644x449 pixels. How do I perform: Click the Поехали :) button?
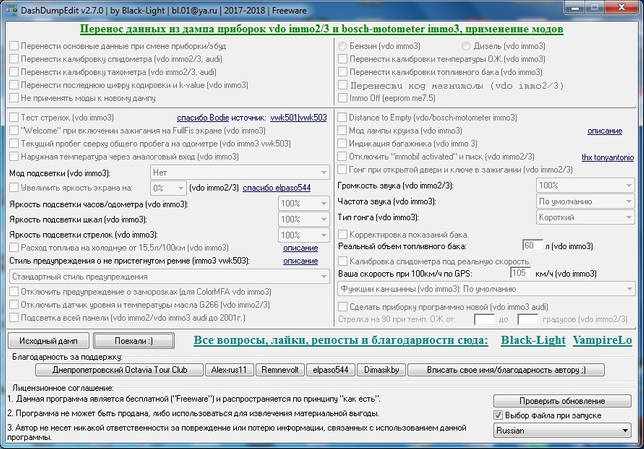(134, 341)
